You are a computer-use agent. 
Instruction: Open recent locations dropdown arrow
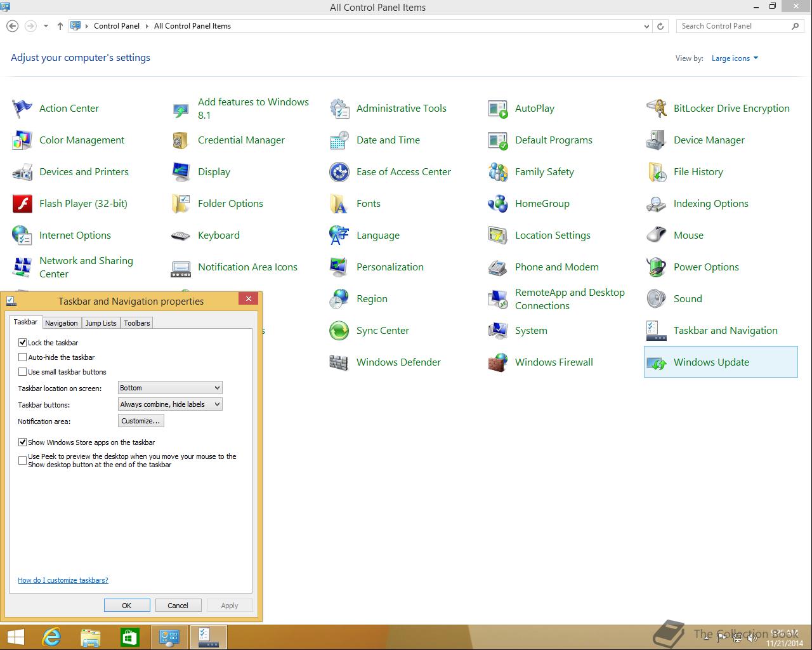[46, 26]
